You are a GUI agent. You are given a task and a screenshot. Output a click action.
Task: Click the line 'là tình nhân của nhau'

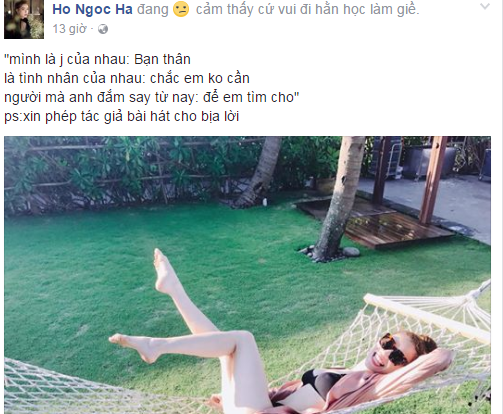127,79
